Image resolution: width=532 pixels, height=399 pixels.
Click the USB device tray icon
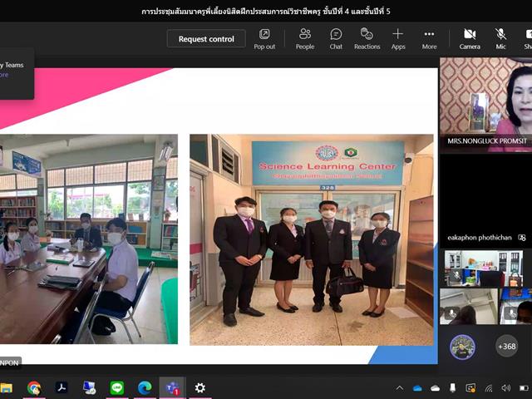[452, 388]
